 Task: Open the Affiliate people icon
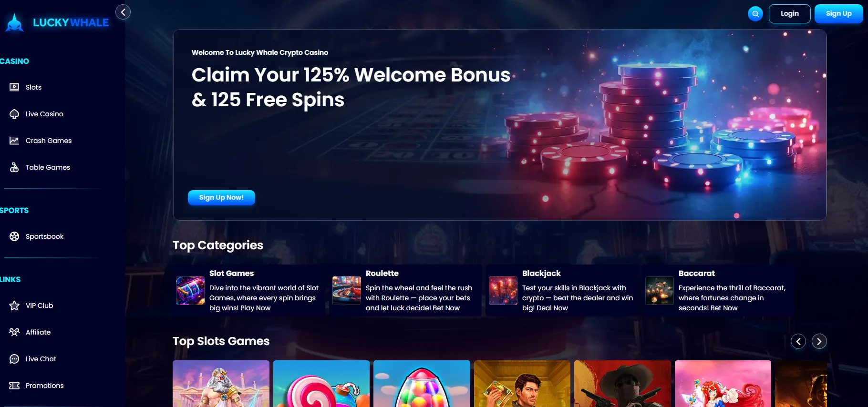[x=14, y=332]
